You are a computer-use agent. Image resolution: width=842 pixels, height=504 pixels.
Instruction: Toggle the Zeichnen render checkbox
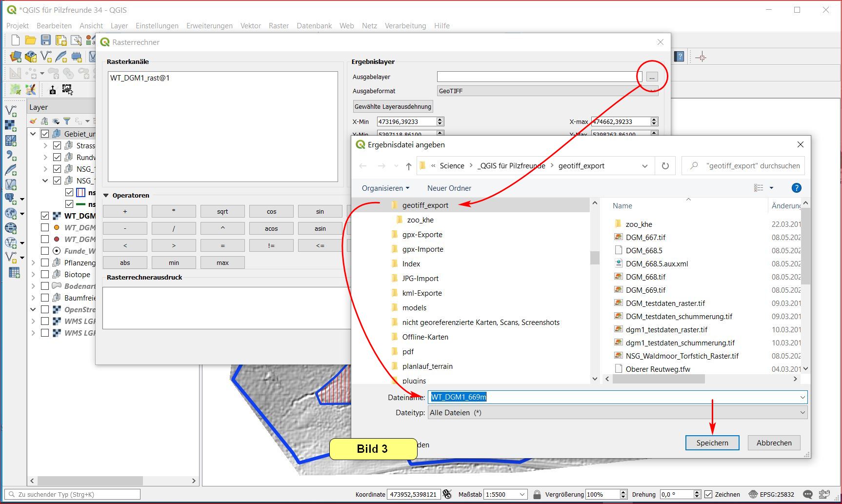(x=709, y=494)
